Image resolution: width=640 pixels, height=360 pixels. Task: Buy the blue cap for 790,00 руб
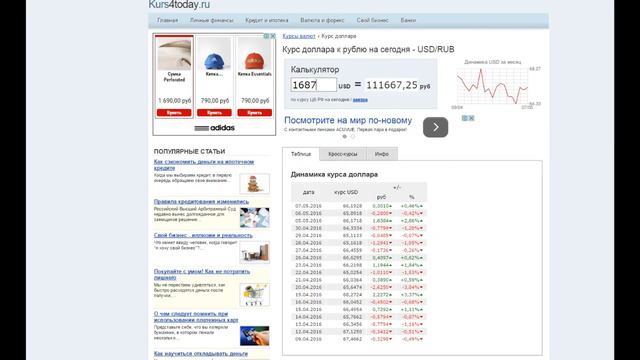point(214,113)
